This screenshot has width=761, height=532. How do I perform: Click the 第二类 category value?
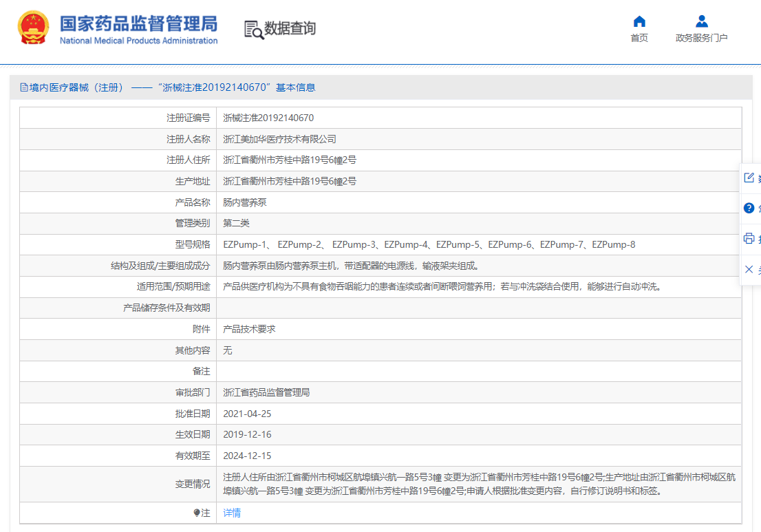236,223
